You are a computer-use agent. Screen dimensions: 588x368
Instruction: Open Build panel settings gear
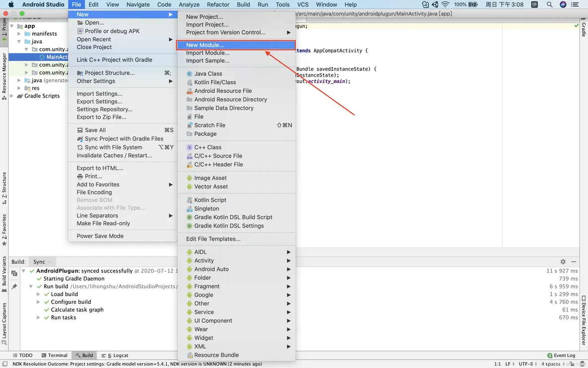(563, 262)
